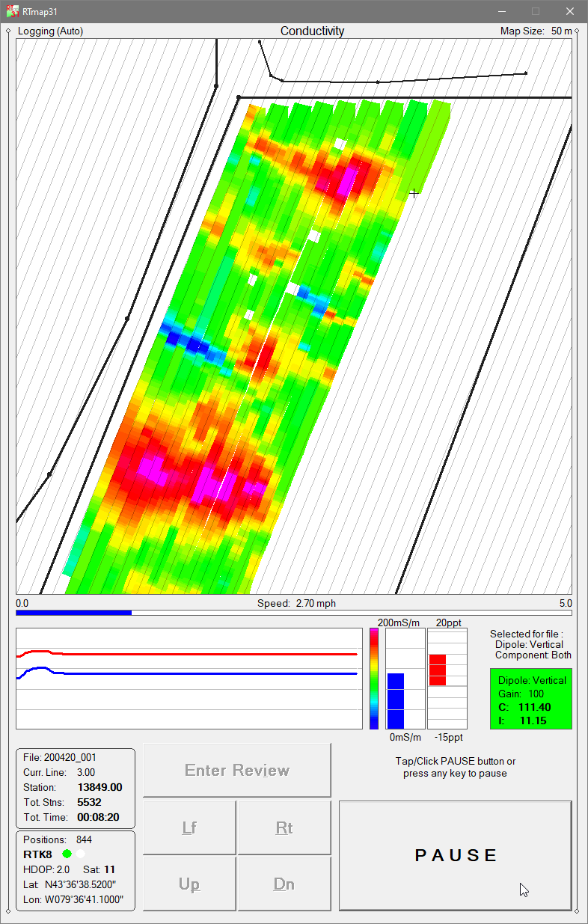Image resolution: width=588 pixels, height=924 pixels.
Task: Close the RTmap31 window
Action: point(570,11)
